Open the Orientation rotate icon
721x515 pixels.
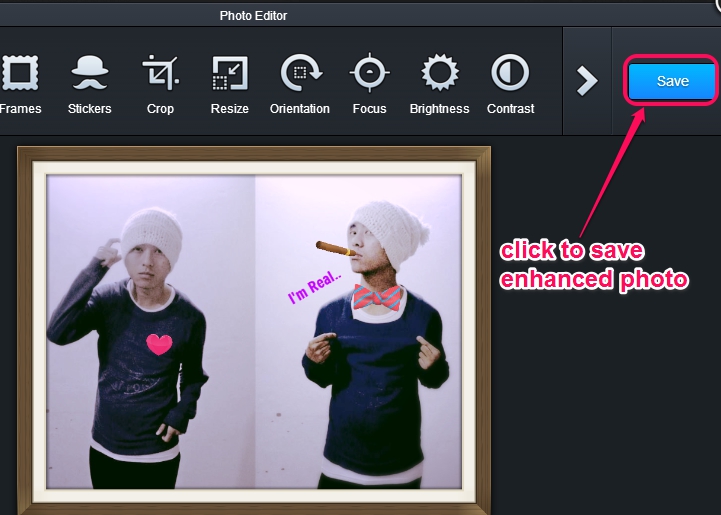pyautogui.click(x=299, y=73)
